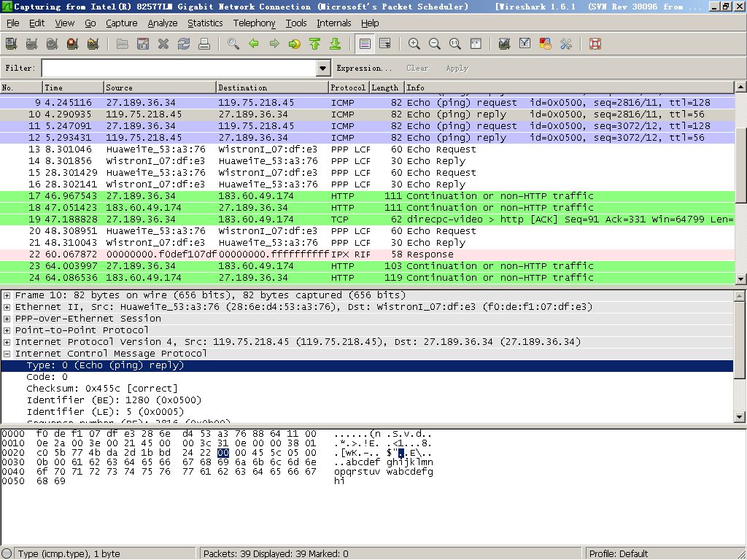Select Identifier (BE): 1280 line

click(367, 400)
